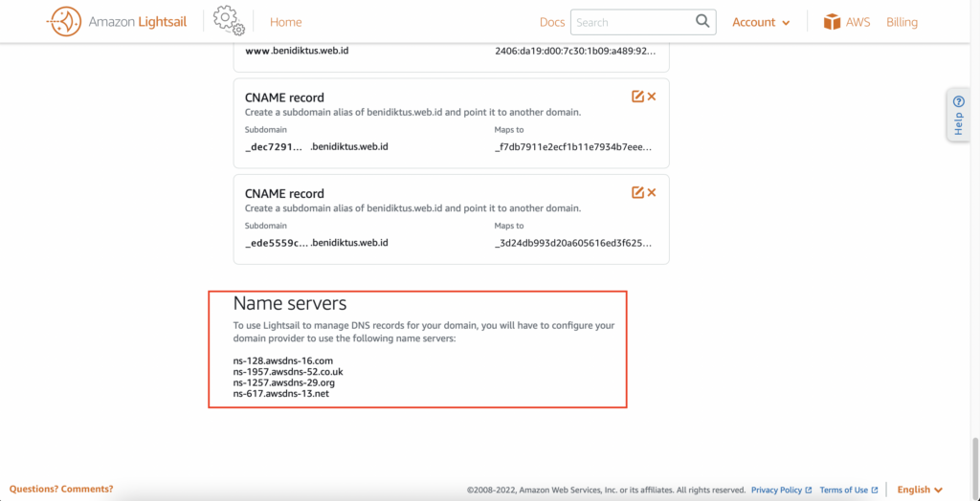Go to the Home page
This screenshot has width=980, height=501.
click(285, 22)
